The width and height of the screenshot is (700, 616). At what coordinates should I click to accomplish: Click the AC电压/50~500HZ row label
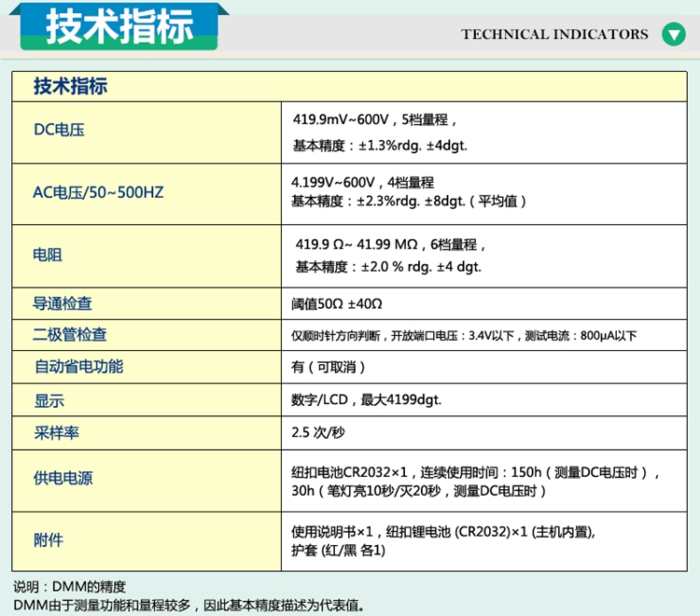click(x=98, y=192)
